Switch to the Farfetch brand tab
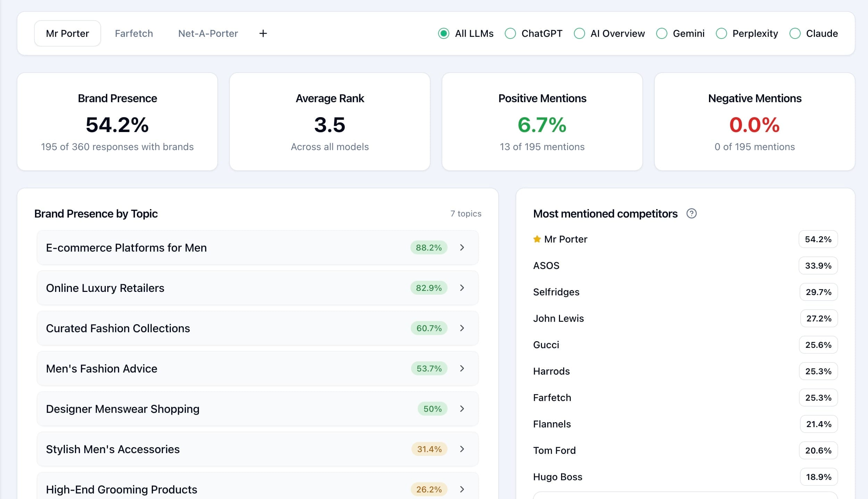Viewport: 868px width, 499px height. 134,33
